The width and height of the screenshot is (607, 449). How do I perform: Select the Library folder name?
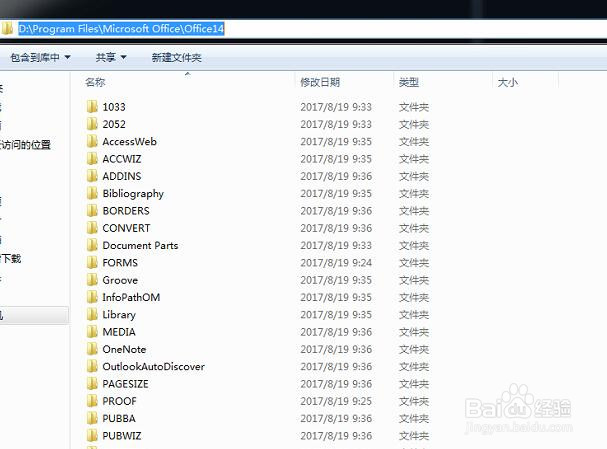point(119,315)
